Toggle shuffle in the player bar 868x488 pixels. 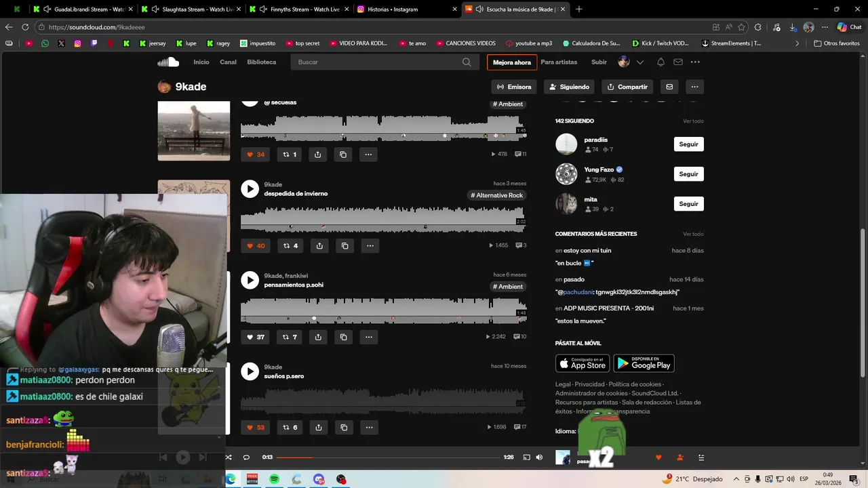(x=229, y=457)
